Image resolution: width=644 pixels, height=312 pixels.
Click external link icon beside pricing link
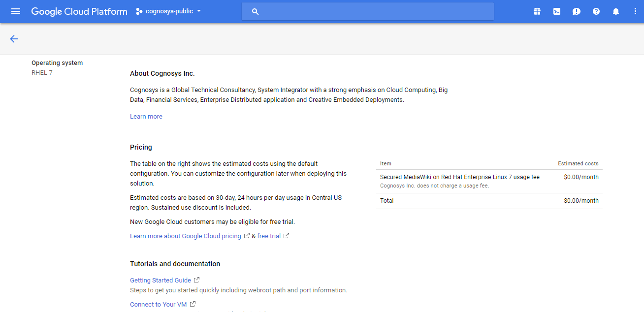(247, 236)
